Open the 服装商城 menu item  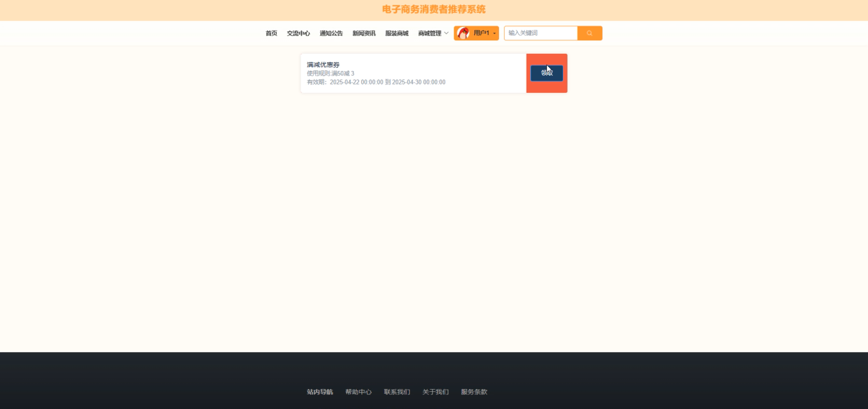pyautogui.click(x=397, y=33)
